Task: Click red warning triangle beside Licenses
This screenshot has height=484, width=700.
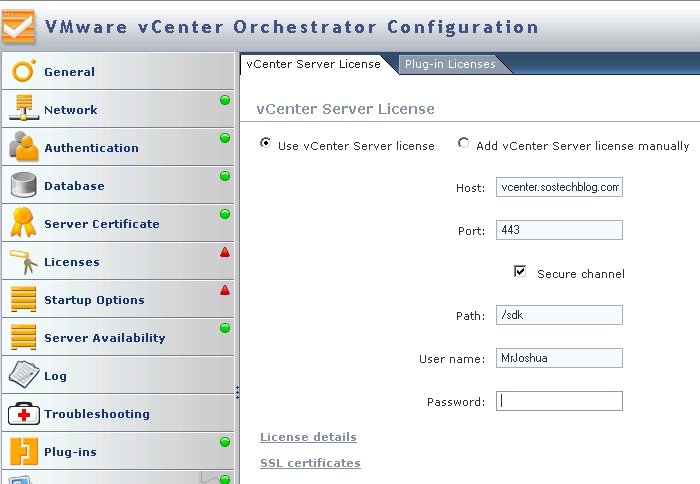Action: pyautogui.click(x=225, y=252)
